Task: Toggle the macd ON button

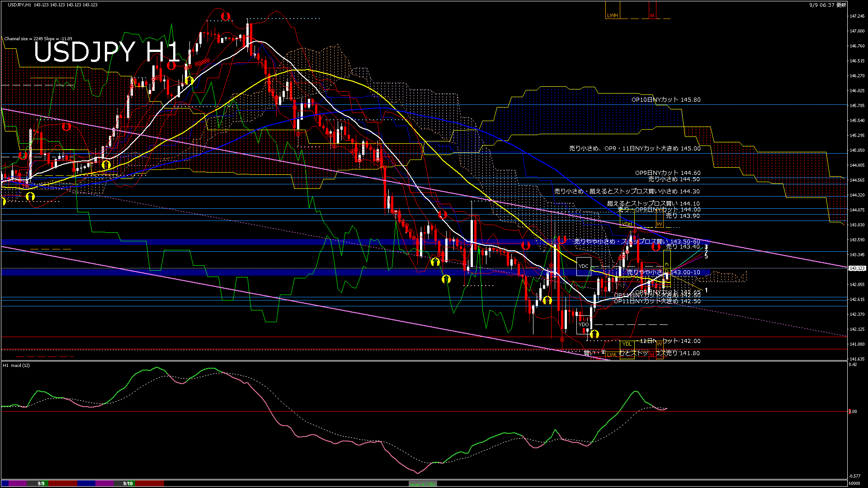Action: coord(423,484)
